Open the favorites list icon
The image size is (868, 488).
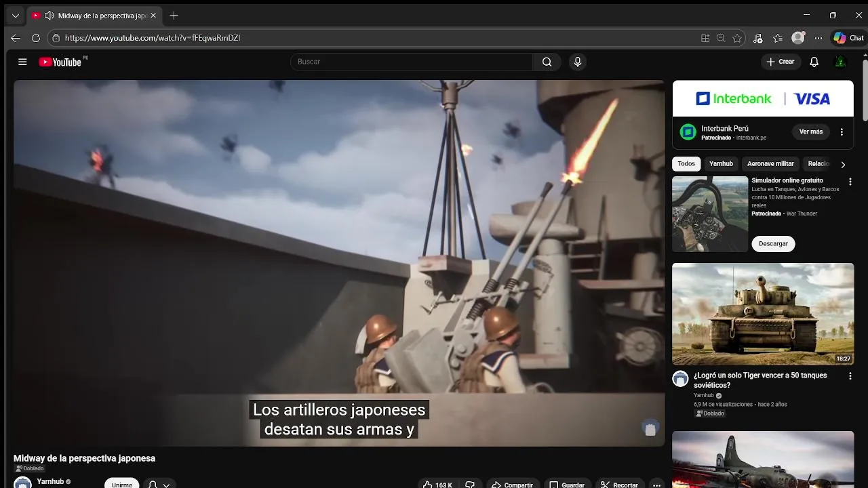click(778, 38)
